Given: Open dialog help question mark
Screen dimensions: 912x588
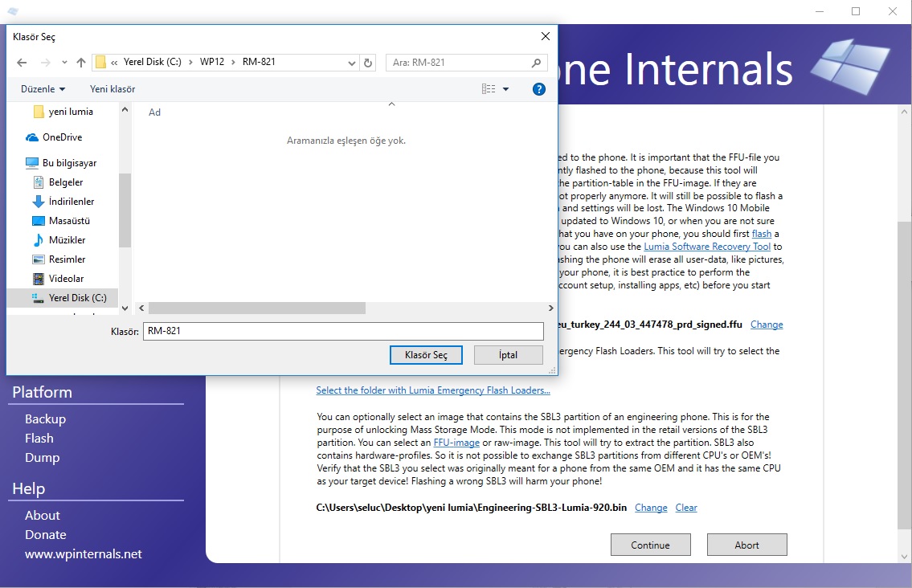Looking at the screenshot, I should click(x=539, y=89).
